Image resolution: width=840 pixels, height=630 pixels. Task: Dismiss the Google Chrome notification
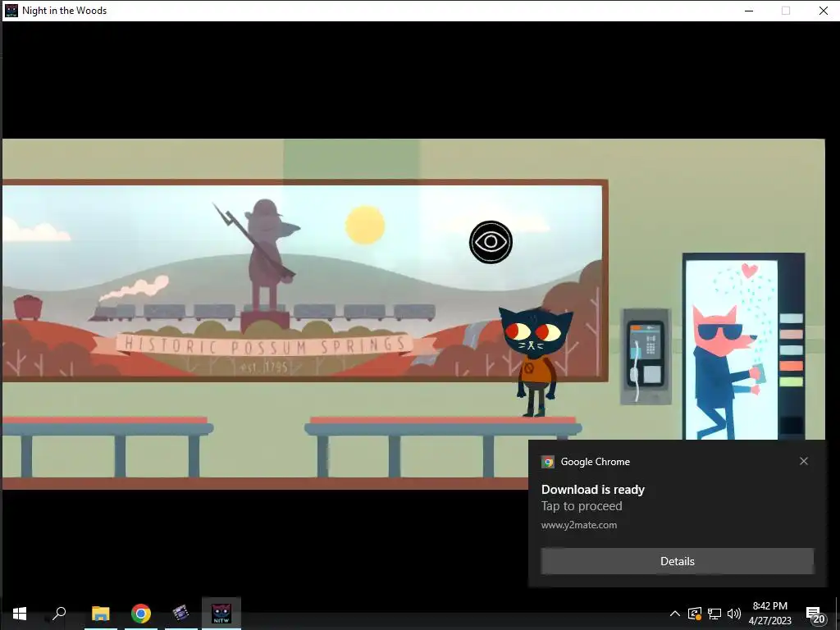pyautogui.click(x=804, y=461)
